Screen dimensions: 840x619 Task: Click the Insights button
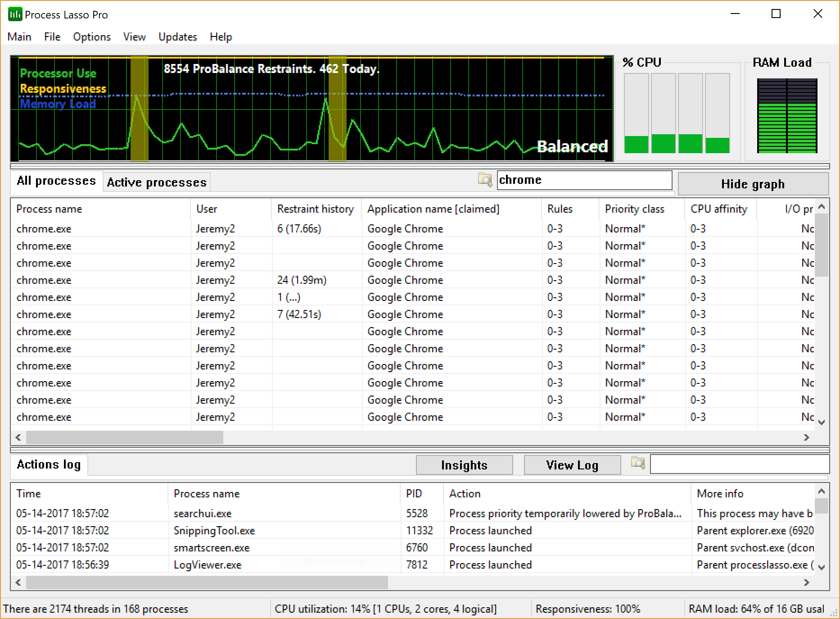click(x=464, y=464)
